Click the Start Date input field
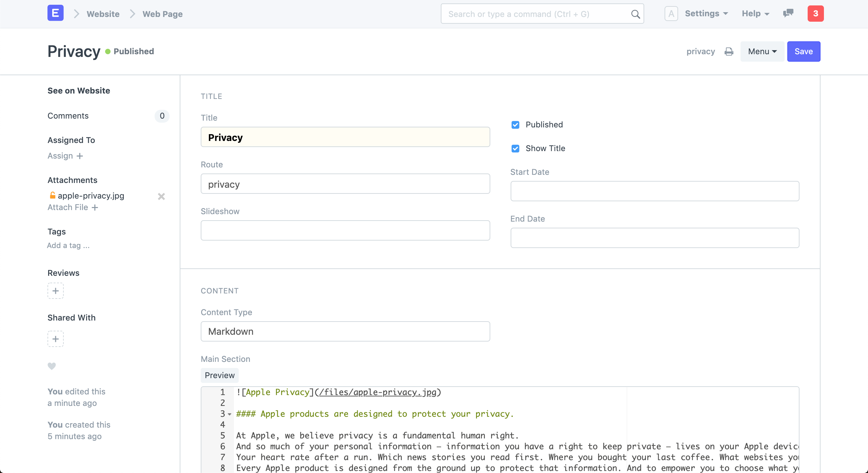Screen dimensions: 868x473 (x=655, y=190)
